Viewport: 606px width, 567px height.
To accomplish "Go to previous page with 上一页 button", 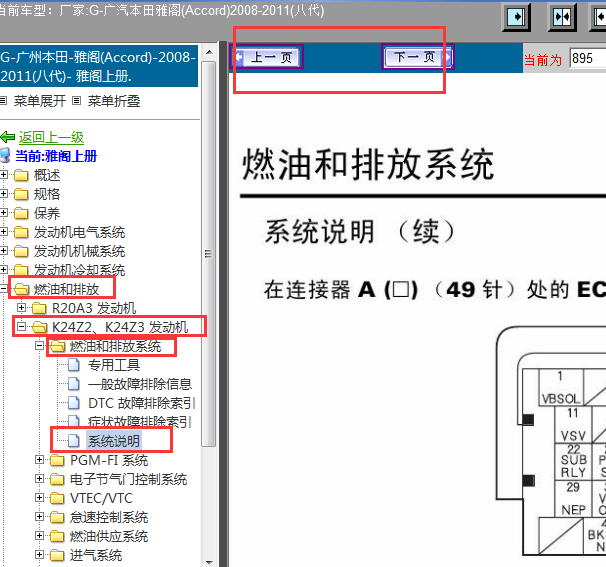I will point(267,57).
